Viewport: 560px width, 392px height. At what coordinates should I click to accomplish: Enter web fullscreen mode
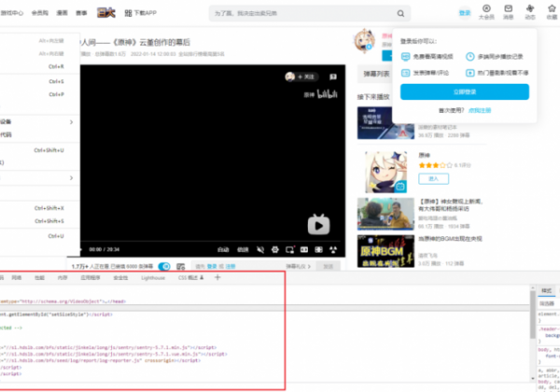(318, 249)
